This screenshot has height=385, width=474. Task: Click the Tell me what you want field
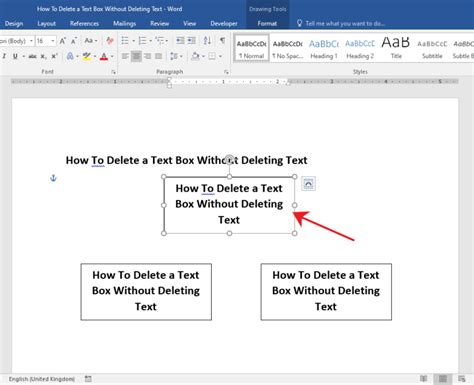pyautogui.click(x=345, y=24)
